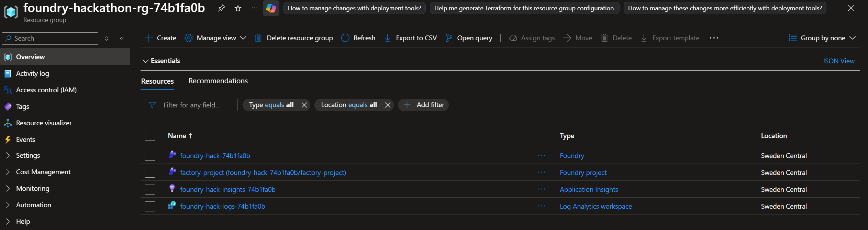The image size is (868, 230).
Task: Click Foundry icon beside foundry-hack-74b1fa0b
Action: coord(172,154)
